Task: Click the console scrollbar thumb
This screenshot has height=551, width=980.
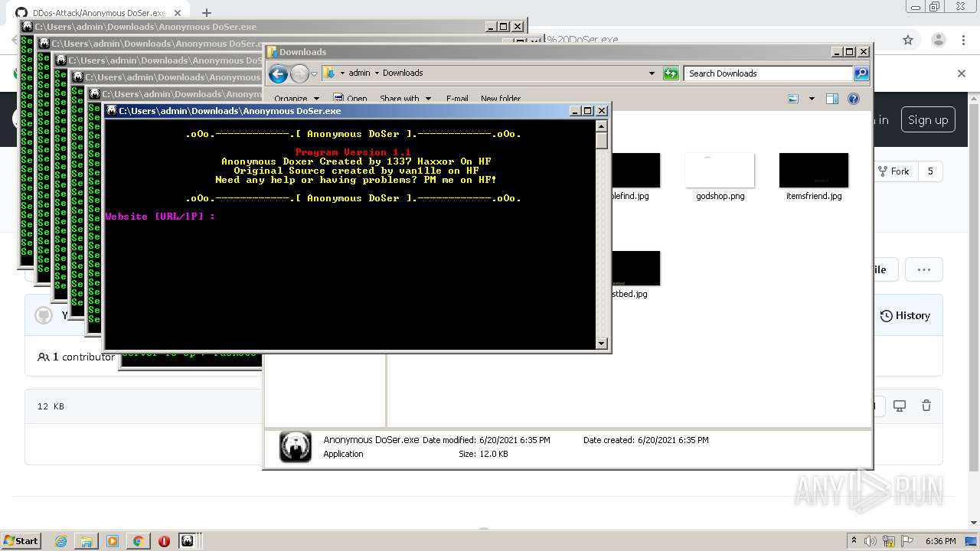Action: 602,140
